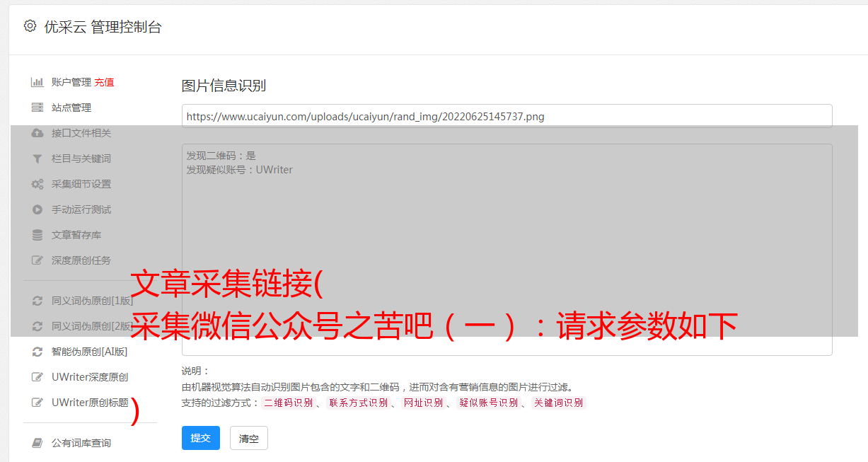This screenshot has width=868, height=462.
Task: Click the database icon for 文章暂存库
Action: (37, 235)
